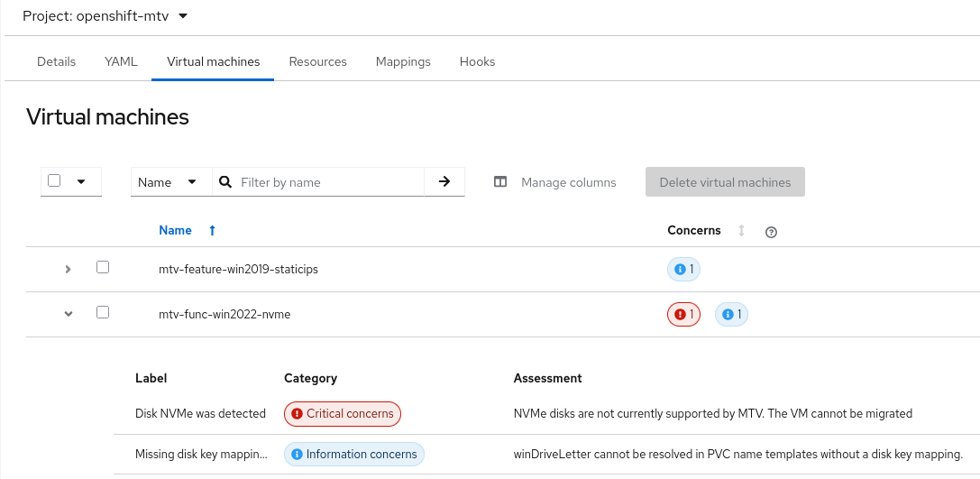
Task: Click the Manage columns icon
Action: (500, 182)
